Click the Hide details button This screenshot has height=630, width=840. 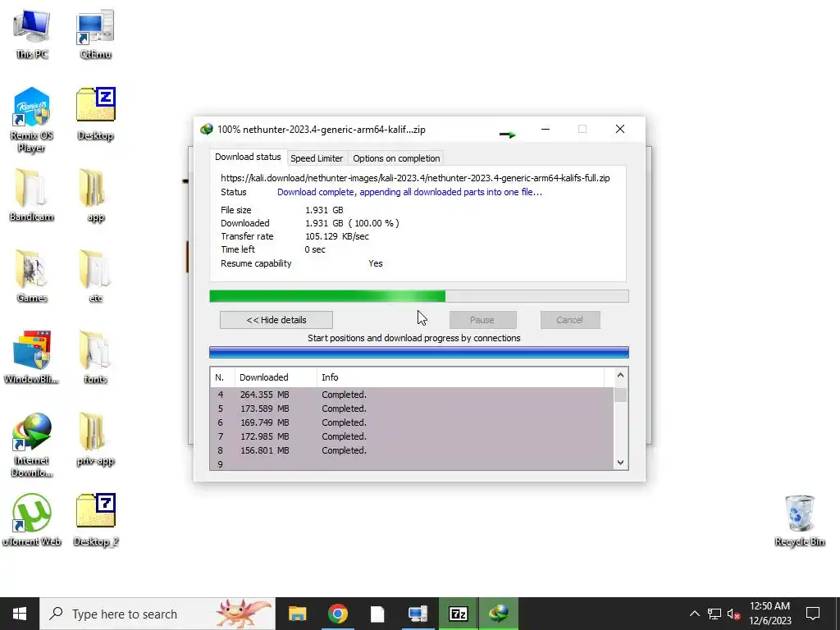pyautogui.click(x=276, y=320)
